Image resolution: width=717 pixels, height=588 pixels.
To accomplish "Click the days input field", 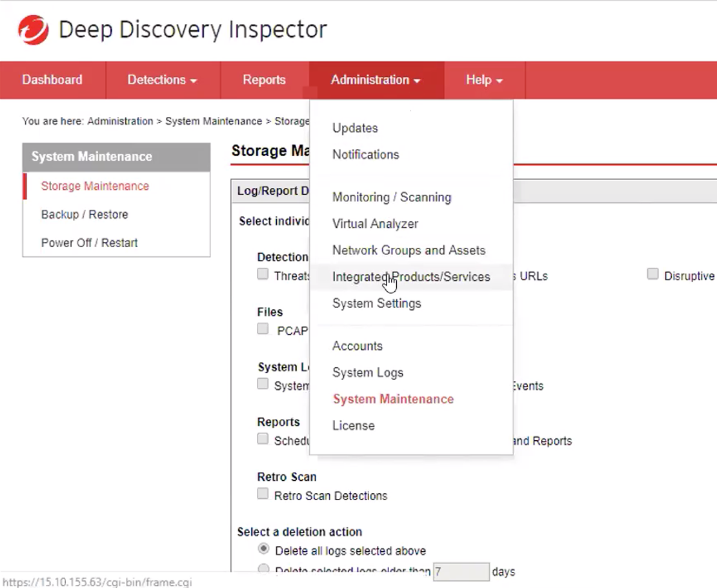I will (461, 571).
